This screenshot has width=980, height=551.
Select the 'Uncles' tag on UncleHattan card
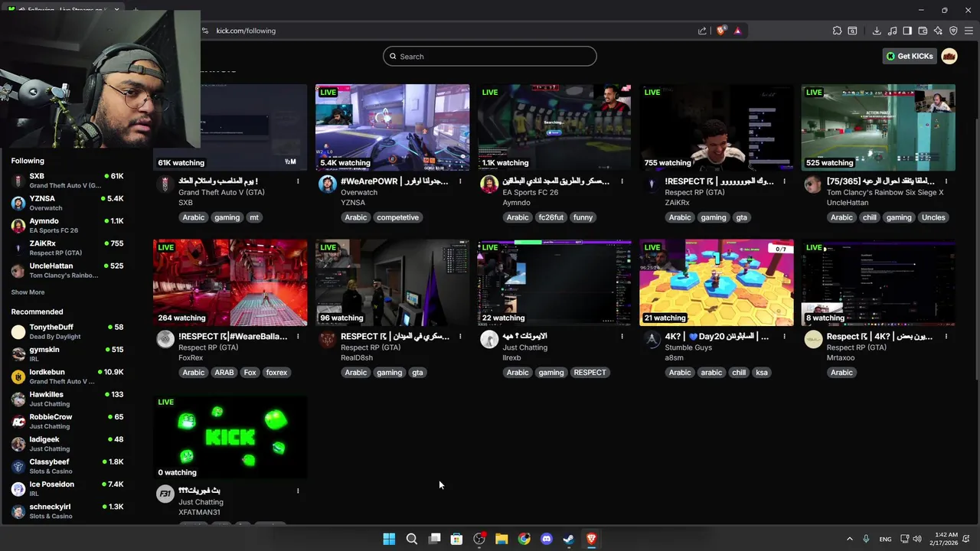point(933,217)
